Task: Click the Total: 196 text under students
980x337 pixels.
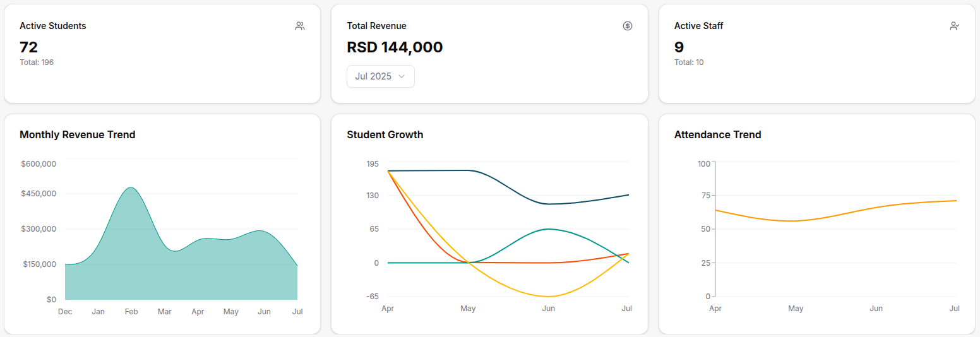Action: point(37,62)
